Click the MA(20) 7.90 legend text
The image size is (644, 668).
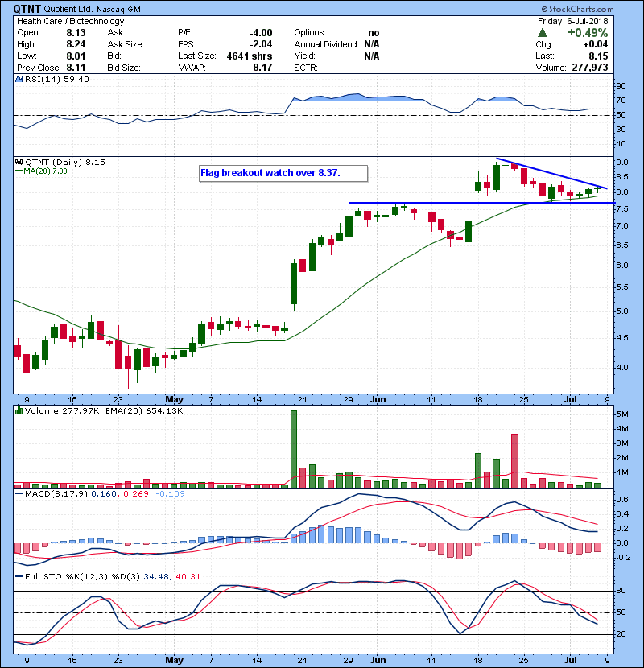tap(45, 171)
